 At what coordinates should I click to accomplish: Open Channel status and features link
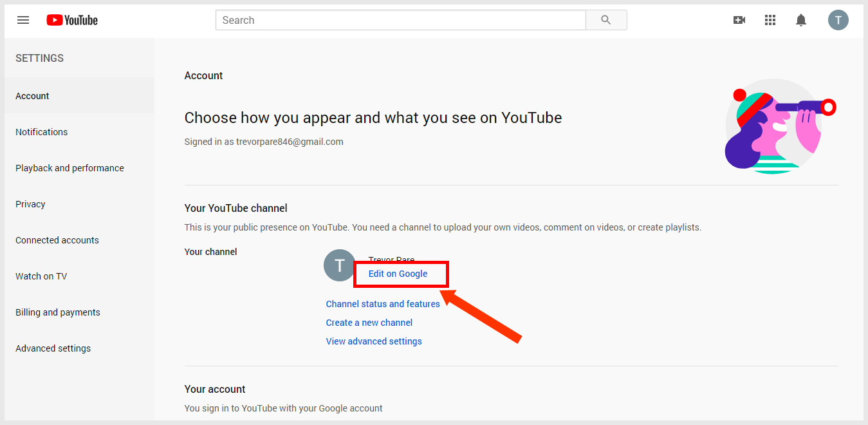tap(383, 304)
